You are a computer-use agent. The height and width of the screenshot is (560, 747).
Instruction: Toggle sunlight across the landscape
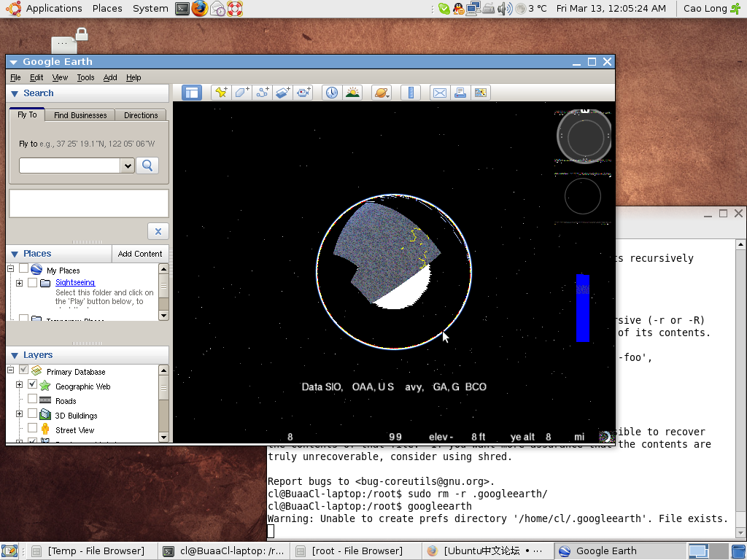pyautogui.click(x=352, y=93)
